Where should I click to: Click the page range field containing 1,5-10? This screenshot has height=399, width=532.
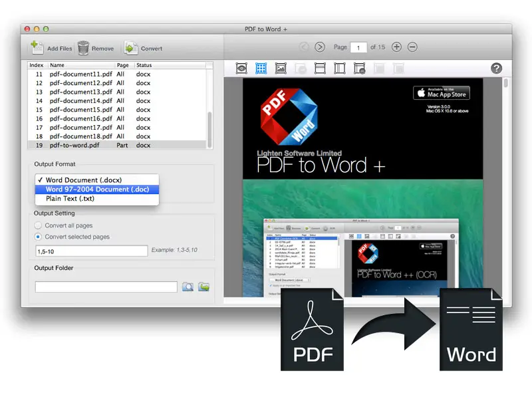tap(92, 251)
